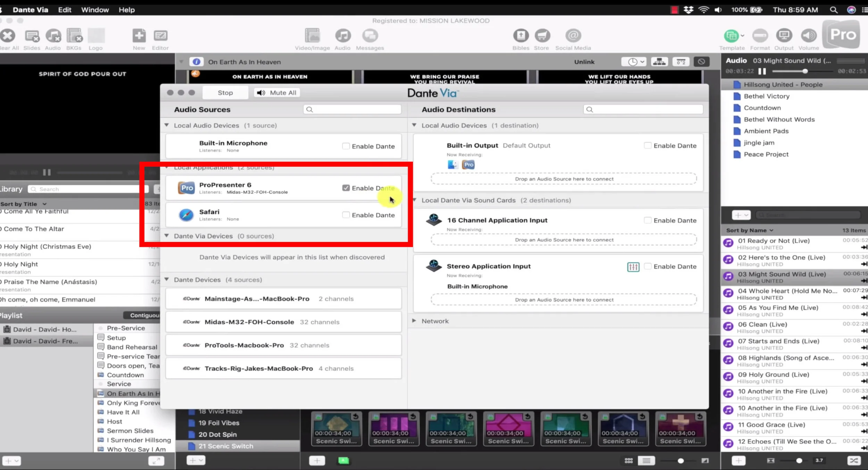The image size is (868, 470).
Task: Expand the Network destinations section
Action: click(x=414, y=321)
